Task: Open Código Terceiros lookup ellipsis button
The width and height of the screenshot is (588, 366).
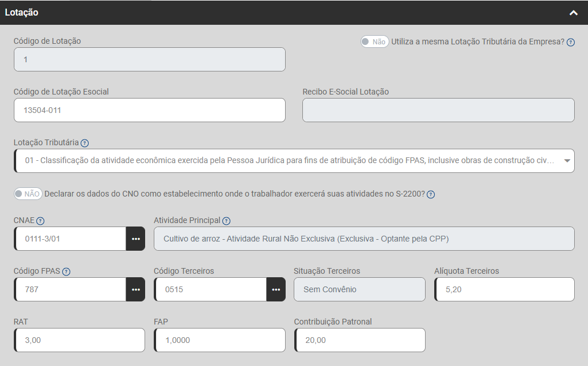Action: click(x=276, y=289)
